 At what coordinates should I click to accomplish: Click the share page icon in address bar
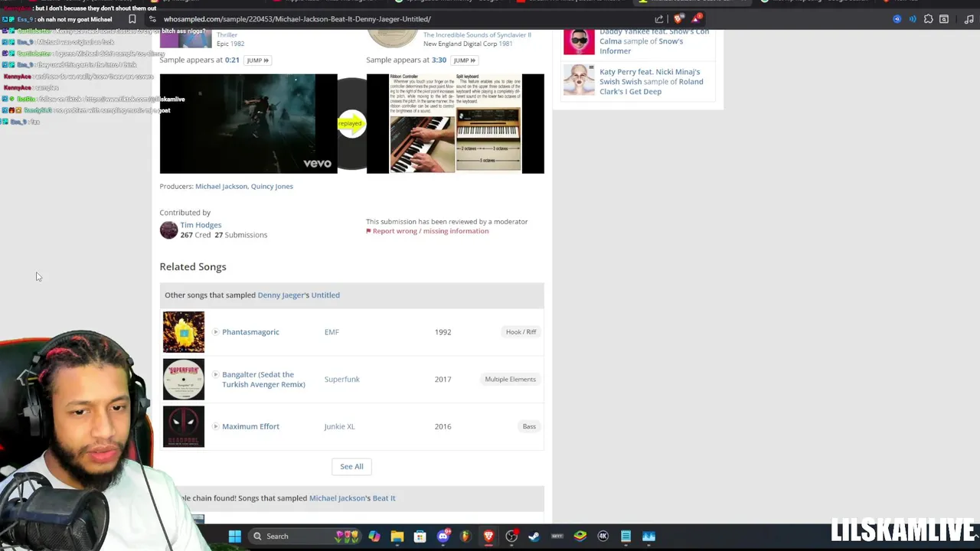659,19
